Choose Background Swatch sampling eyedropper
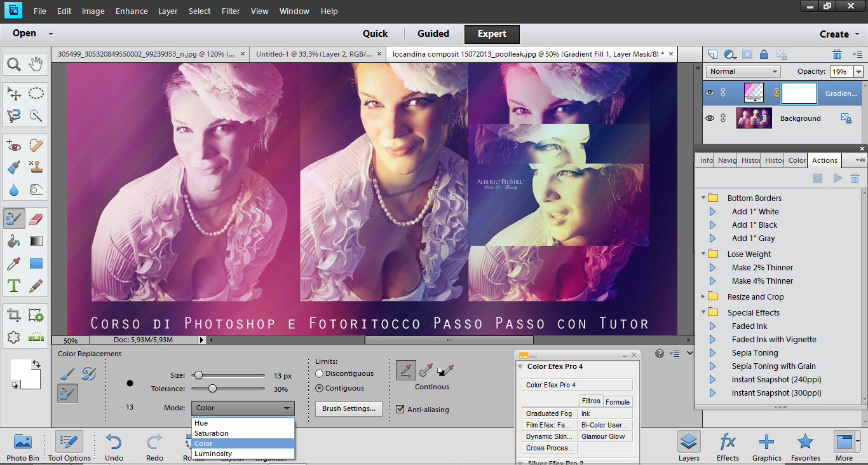This screenshot has width=868, height=465. pos(445,370)
